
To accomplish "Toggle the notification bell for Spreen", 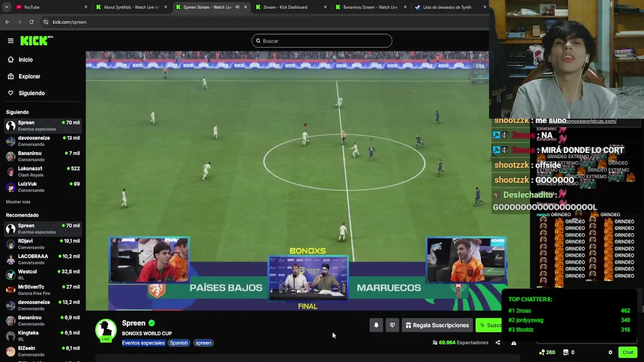I will click(x=376, y=325).
